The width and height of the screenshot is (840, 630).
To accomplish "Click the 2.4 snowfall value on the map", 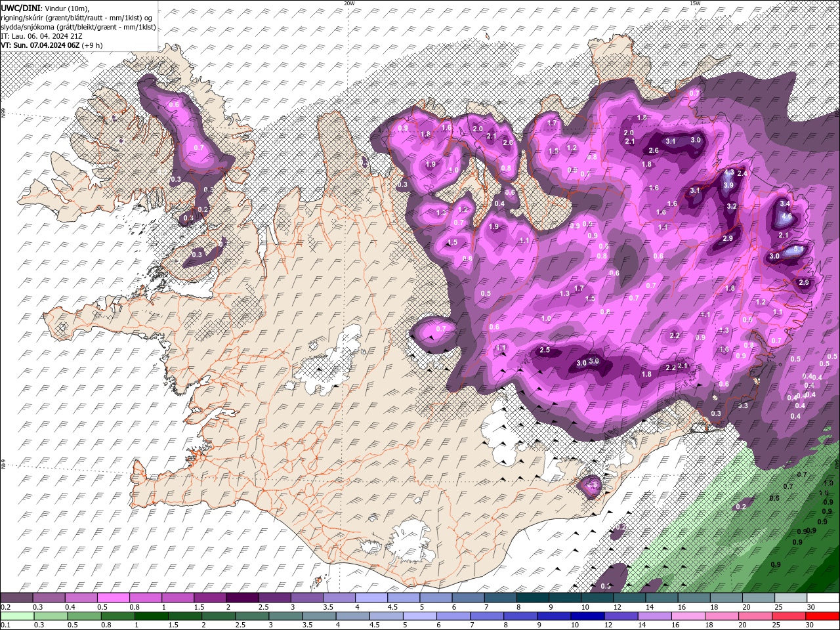I will (743, 173).
